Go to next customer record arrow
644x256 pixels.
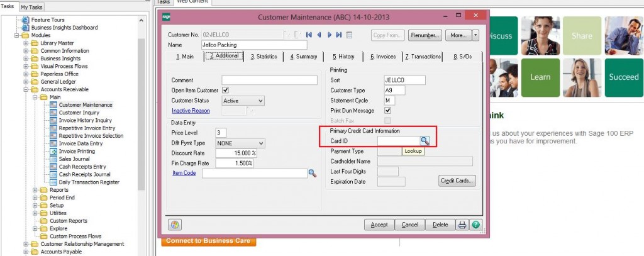click(x=330, y=35)
